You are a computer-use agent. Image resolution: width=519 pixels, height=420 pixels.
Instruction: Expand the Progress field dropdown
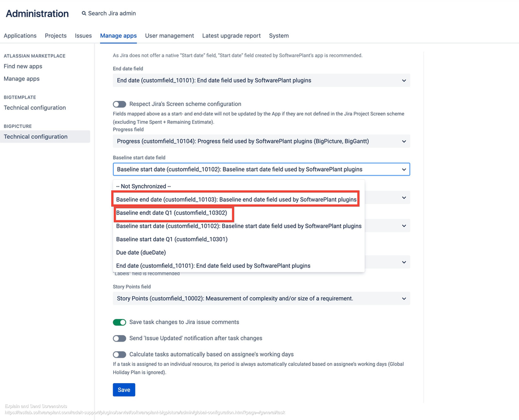coord(261,141)
